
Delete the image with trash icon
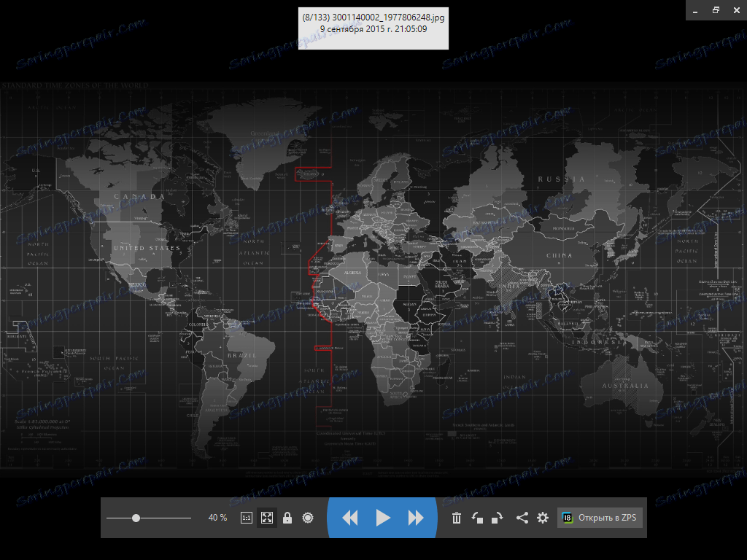[457, 518]
